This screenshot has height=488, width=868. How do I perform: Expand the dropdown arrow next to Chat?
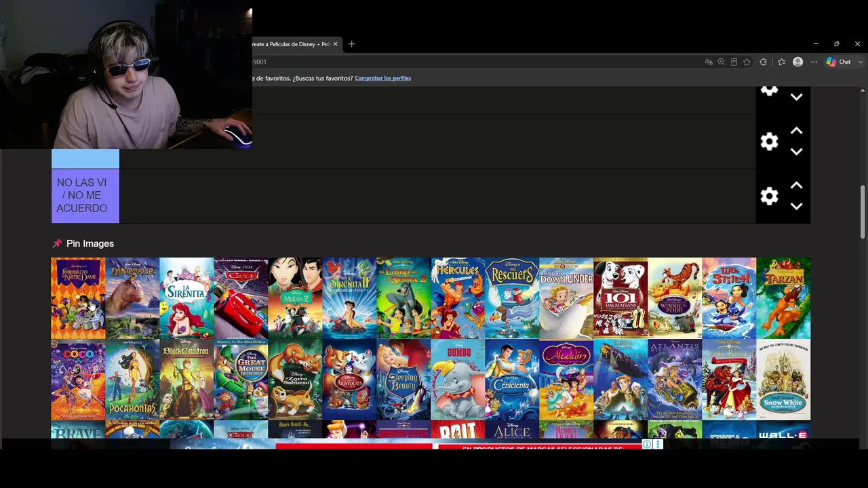point(861,62)
